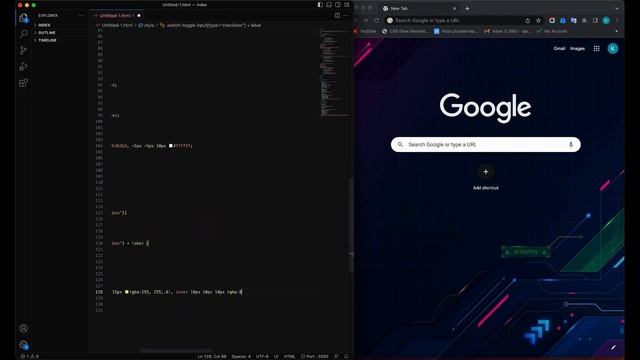The image size is (640, 360).
Task: Open the Manage gear menu in VS Code
Action: (23, 345)
